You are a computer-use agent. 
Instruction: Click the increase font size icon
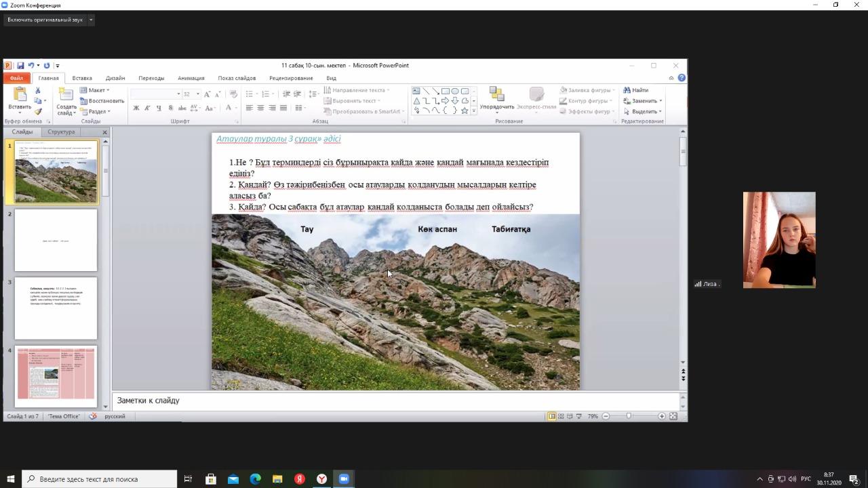click(208, 94)
